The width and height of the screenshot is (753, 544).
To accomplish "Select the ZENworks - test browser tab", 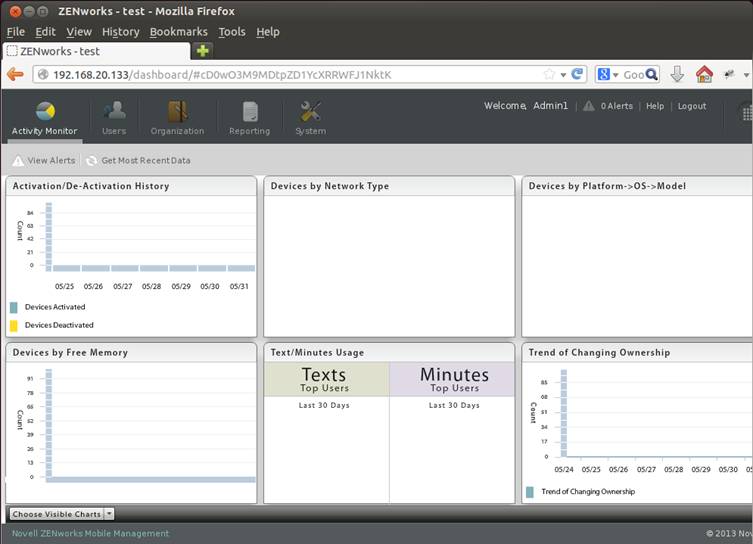I will (97, 51).
